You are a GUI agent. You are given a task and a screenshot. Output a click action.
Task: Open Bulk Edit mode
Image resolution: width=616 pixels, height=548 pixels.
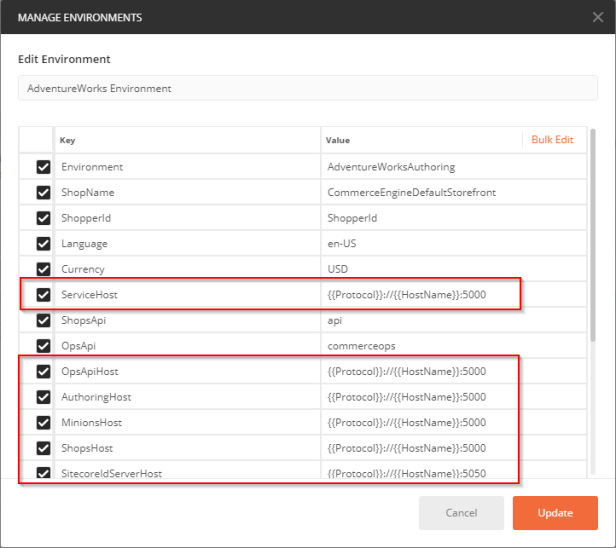tap(552, 140)
